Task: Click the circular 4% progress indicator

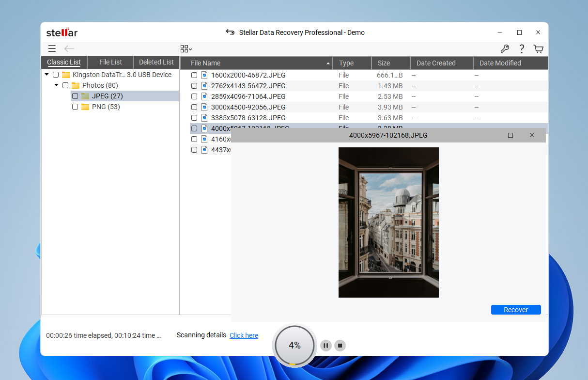Action: [x=294, y=345]
